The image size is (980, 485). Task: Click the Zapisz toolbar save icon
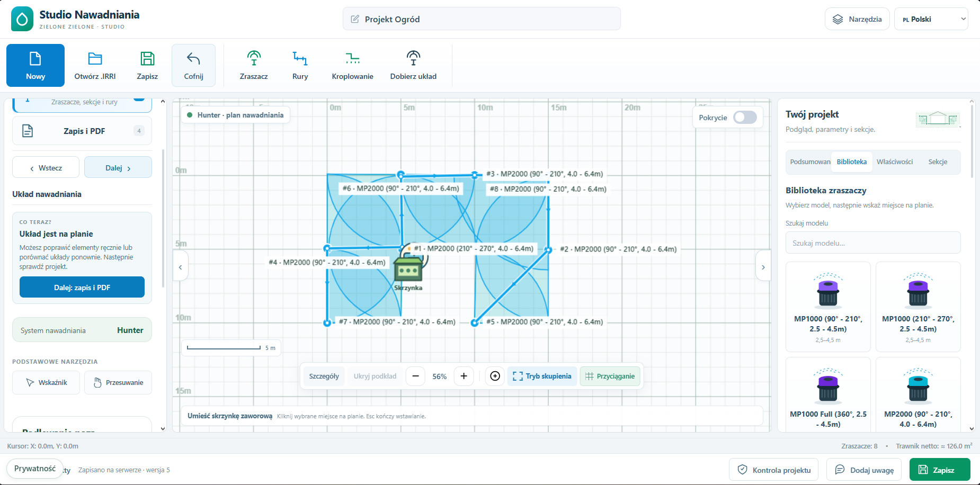147,65
